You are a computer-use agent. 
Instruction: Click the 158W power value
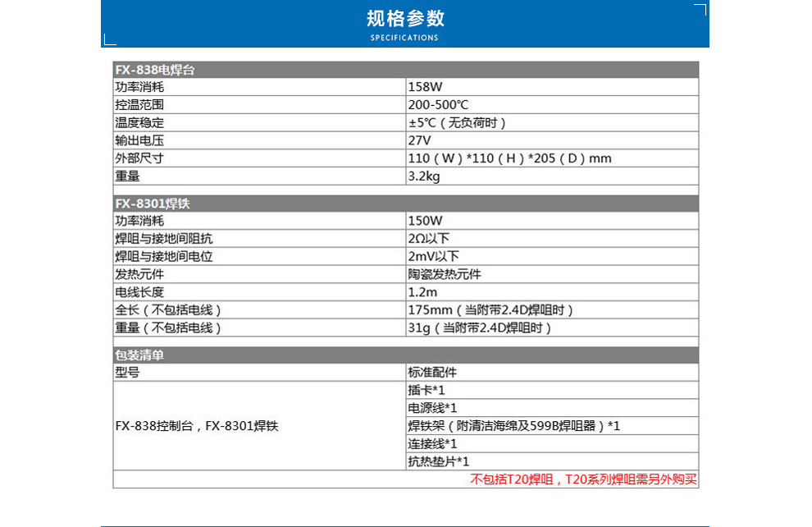coord(425,87)
